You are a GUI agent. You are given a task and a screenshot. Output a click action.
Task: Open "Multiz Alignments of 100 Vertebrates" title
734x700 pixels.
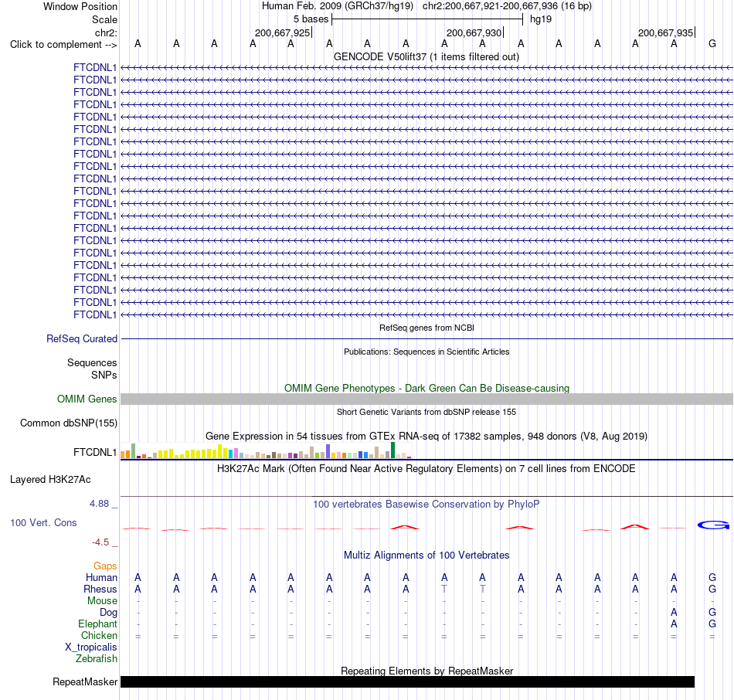click(x=426, y=556)
